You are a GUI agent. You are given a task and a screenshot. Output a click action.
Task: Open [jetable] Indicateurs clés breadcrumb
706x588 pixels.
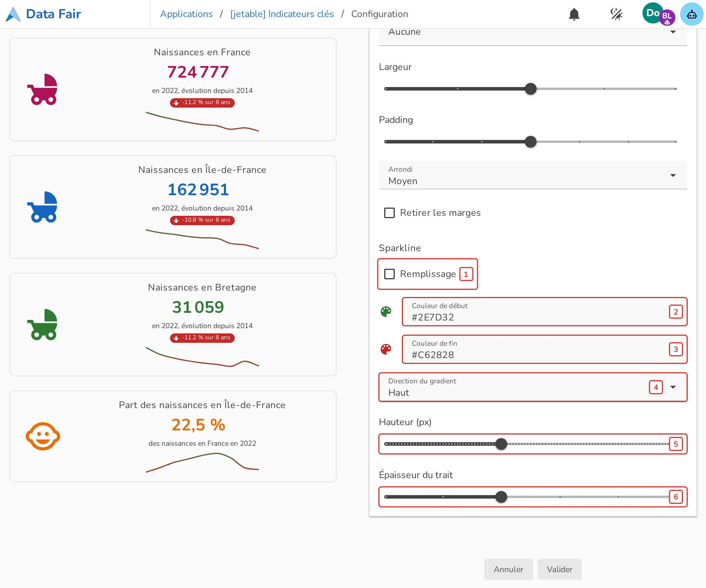tap(282, 14)
